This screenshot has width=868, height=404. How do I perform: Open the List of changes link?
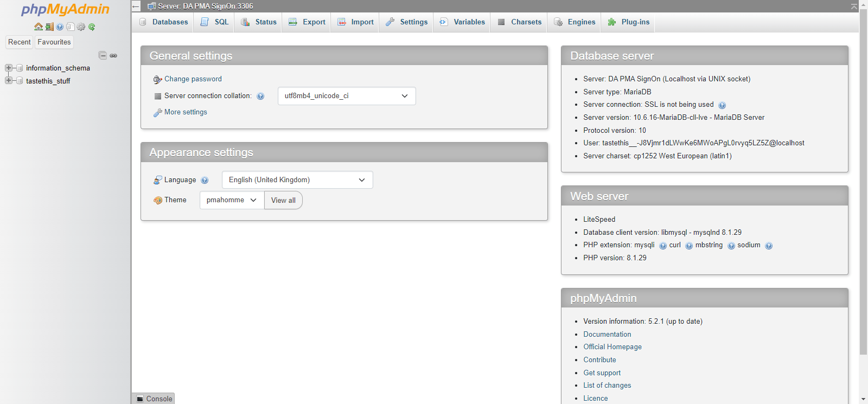point(607,386)
